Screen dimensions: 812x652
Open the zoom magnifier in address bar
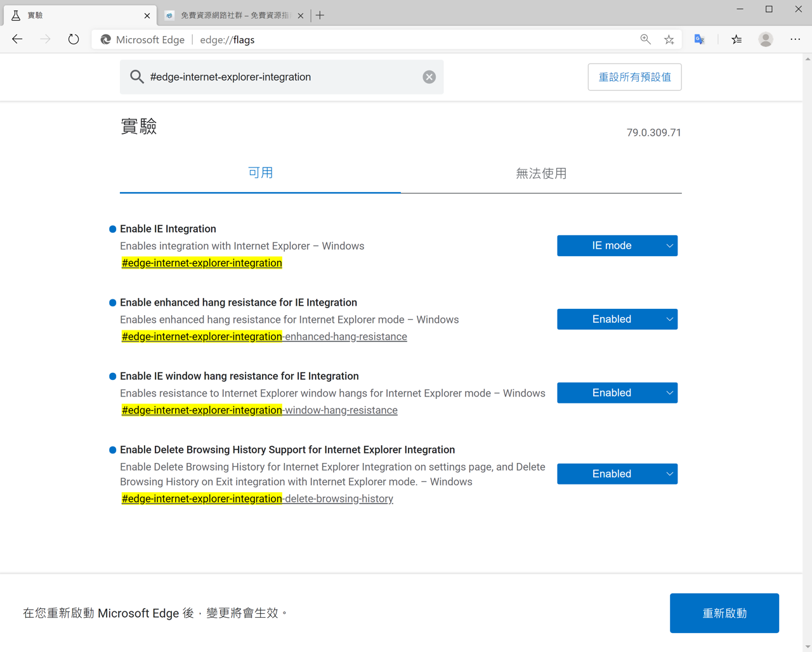645,39
